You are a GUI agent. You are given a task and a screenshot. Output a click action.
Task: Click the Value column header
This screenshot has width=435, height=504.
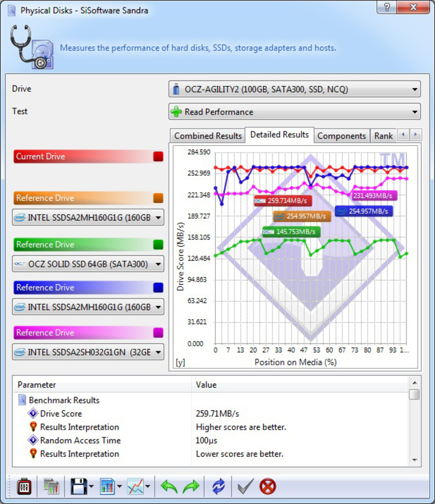[300, 385]
